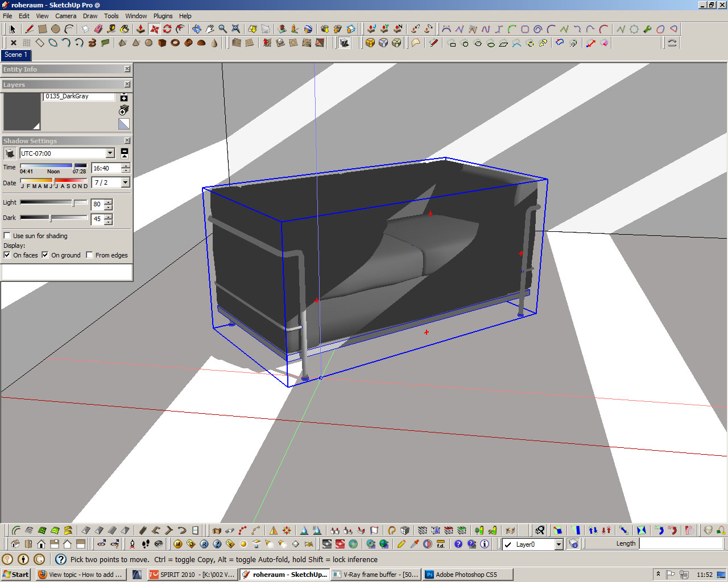Image resolution: width=728 pixels, height=582 pixels.
Task: Toggle Use sun for shading
Action: [x=7, y=236]
